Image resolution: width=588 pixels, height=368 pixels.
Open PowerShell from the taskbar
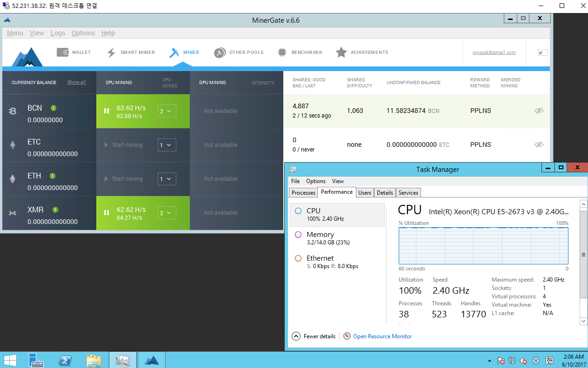(x=65, y=360)
